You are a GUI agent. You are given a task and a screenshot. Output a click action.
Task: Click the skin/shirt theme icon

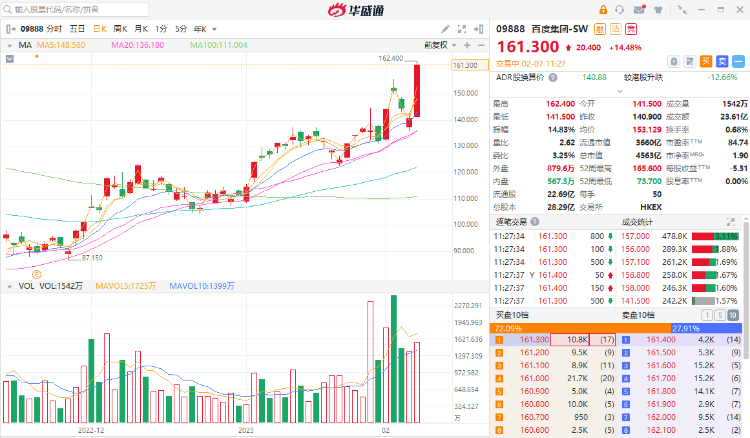[x=658, y=10]
